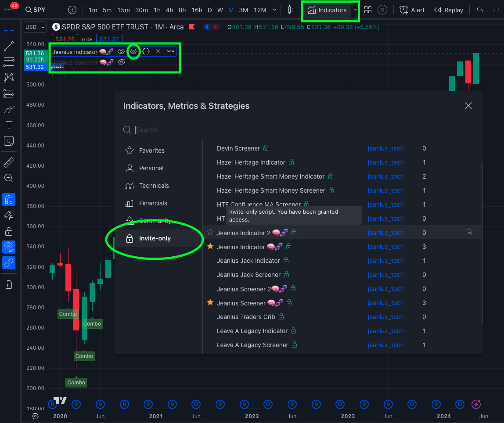
Task: Select the brush drawing tool
Action: pyautogui.click(x=9, y=110)
